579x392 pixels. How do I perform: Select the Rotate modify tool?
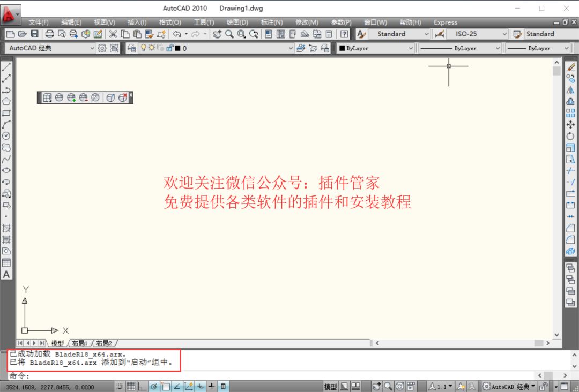point(570,136)
